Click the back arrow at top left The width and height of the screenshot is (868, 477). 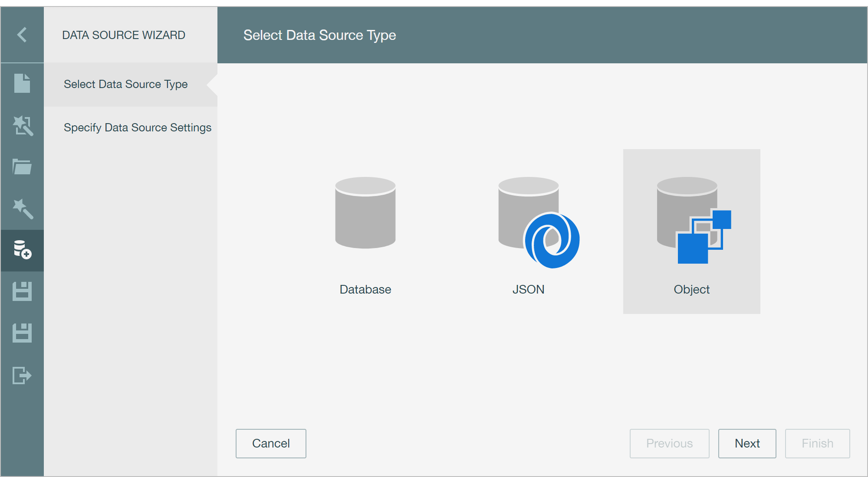[x=22, y=34]
